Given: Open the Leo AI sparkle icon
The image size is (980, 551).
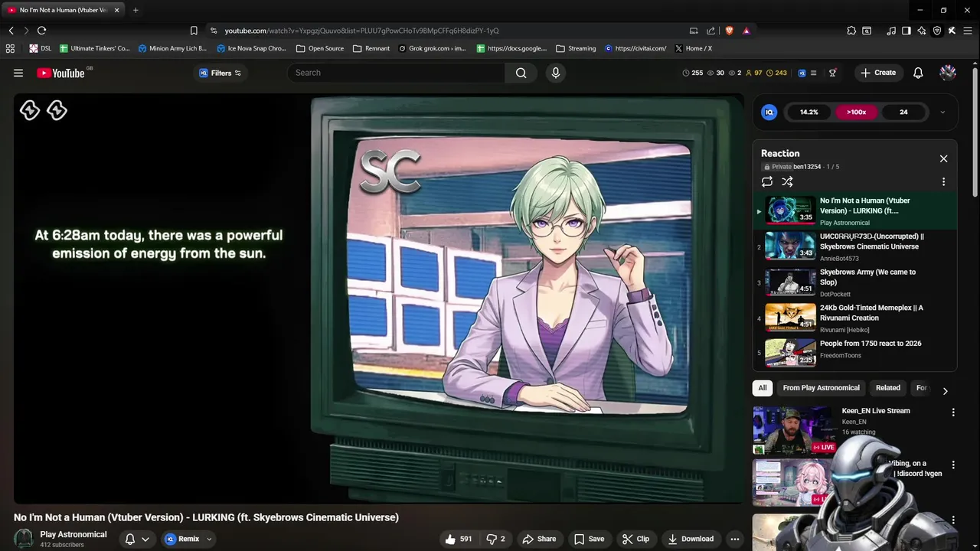Looking at the screenshot, I should click(922, 31).
